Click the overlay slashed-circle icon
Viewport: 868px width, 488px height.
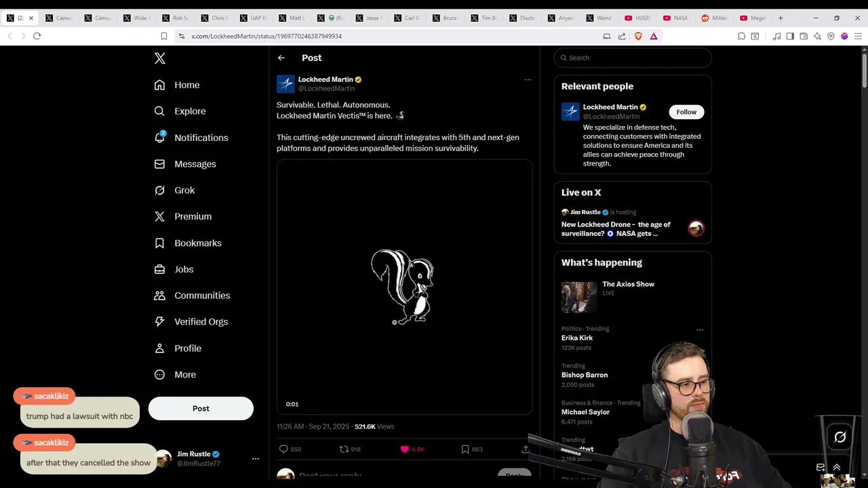click(x=840, y=437)
